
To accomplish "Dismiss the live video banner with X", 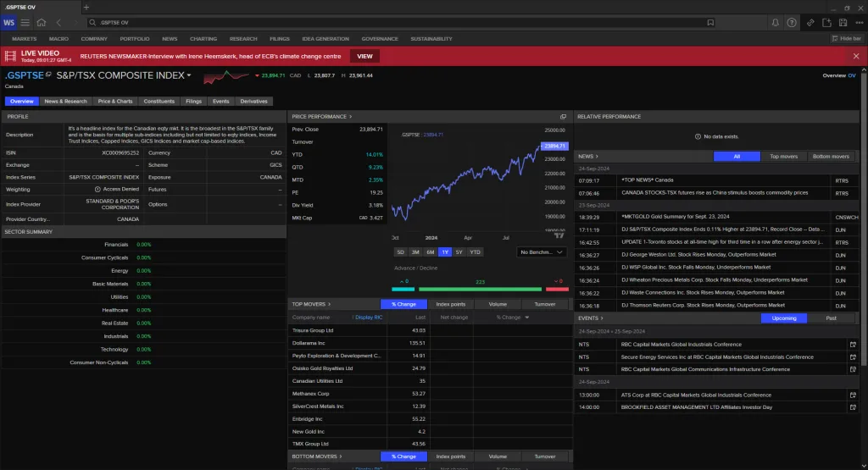I will tap(856, 57).
